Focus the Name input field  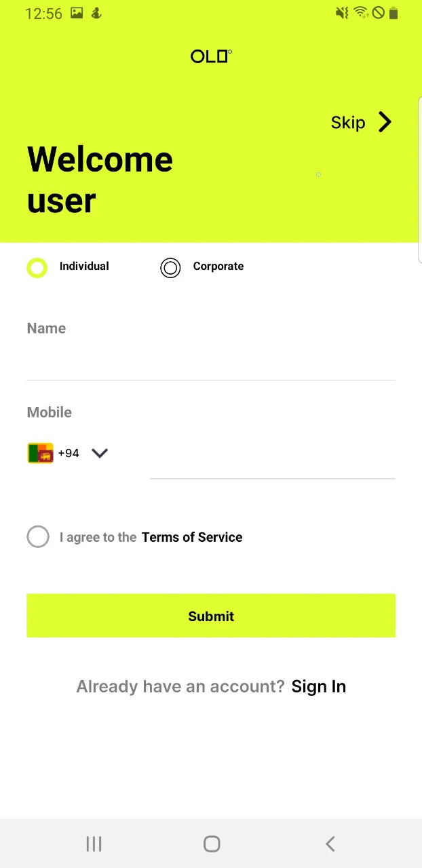[x=210, y=363]
